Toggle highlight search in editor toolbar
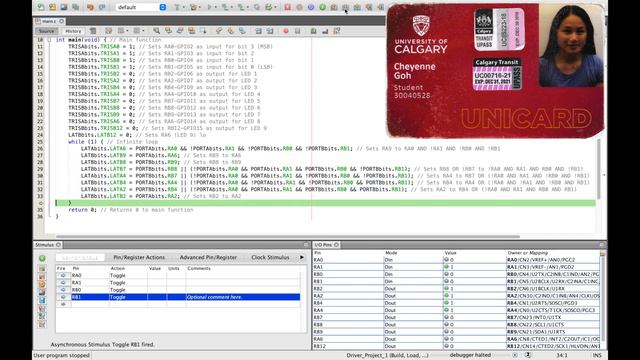 [191, 31]
